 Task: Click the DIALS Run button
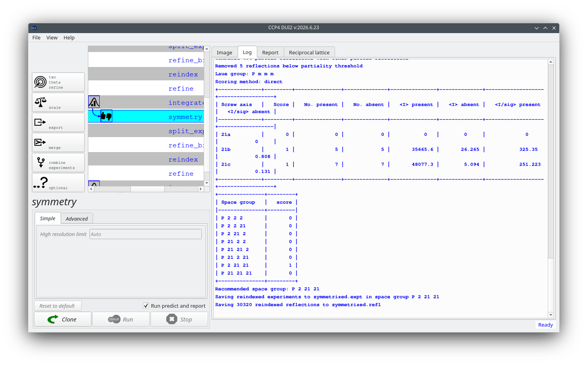click(x=121, y=320)
